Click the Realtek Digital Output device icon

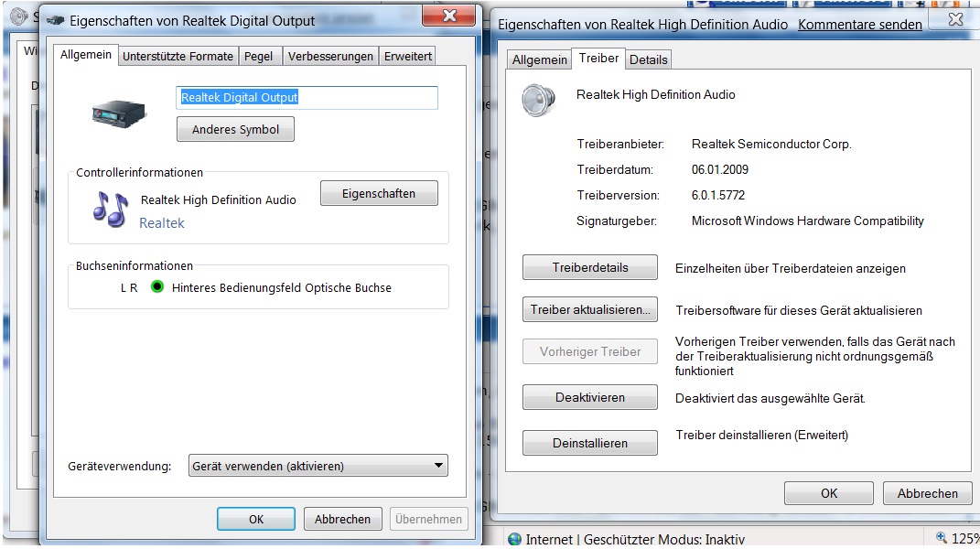[x=119, y=113]
